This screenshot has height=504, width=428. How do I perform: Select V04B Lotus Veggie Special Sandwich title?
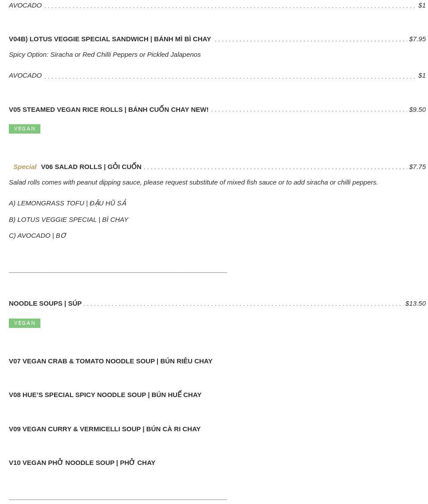tap(110, 39)
